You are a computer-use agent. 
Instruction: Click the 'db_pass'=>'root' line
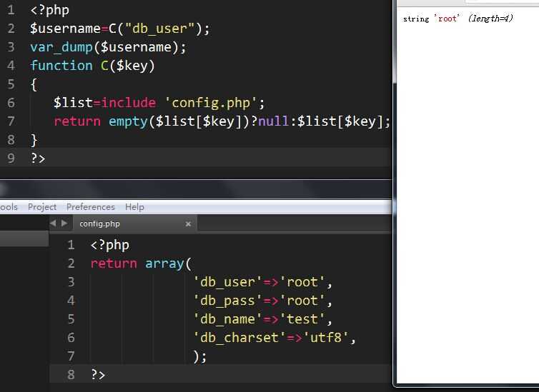tap(262, 301)
